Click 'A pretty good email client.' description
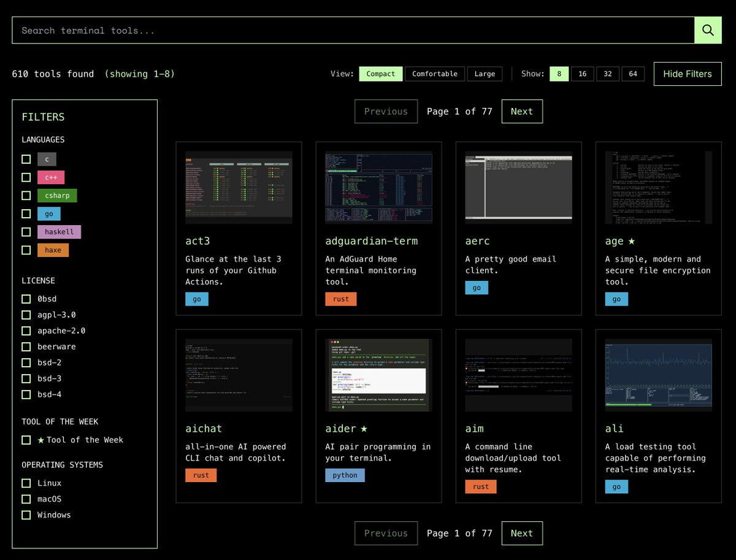This screenshot has width=736, height=560. pos(512,264)
